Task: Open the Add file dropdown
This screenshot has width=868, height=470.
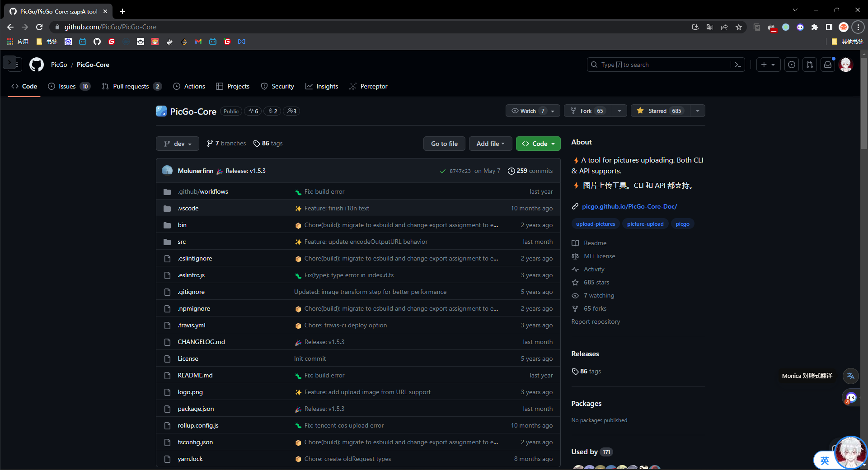Action: pos(490,144)
